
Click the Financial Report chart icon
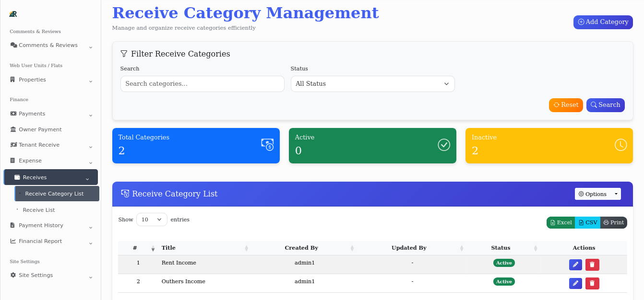pos(13,241)
